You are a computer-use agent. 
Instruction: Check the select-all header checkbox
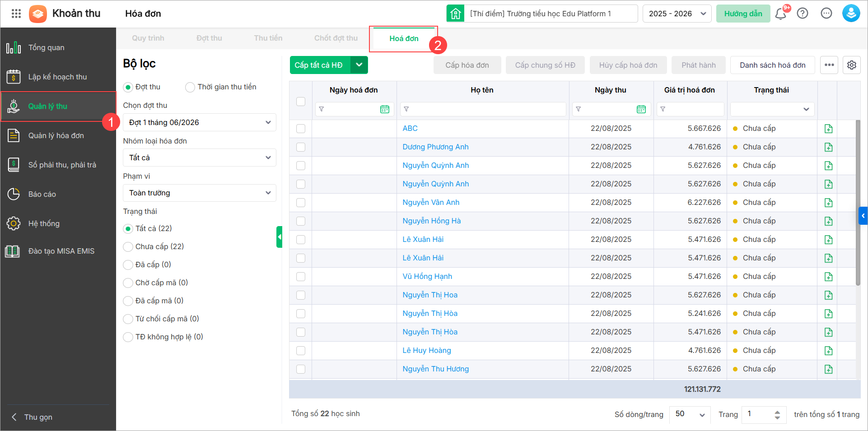point(301,102)
